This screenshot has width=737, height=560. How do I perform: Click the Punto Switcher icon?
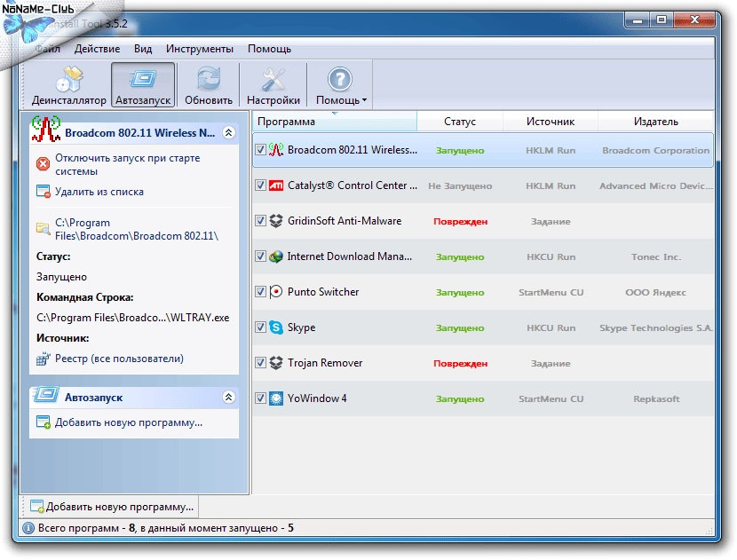pos(276,292)
